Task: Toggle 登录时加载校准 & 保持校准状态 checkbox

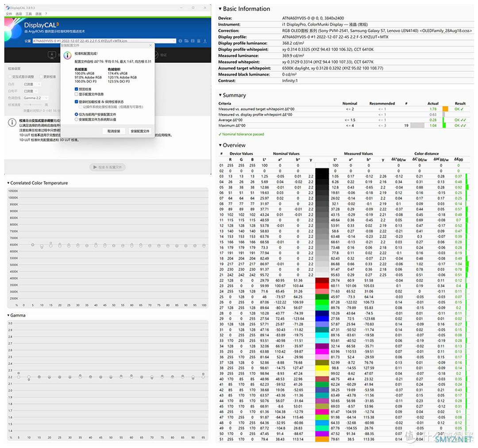Action: [76, 101]
